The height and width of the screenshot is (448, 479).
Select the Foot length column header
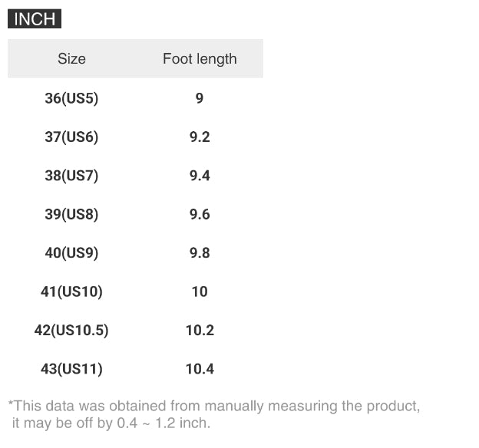pos(200,59)
